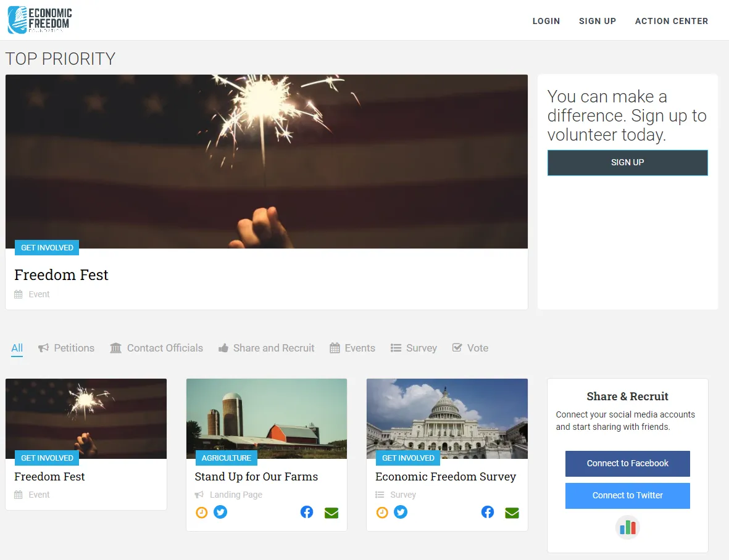
Task: Click the calendar icon under top priority Freedom Fest
Action: click(x=18, y=294)
